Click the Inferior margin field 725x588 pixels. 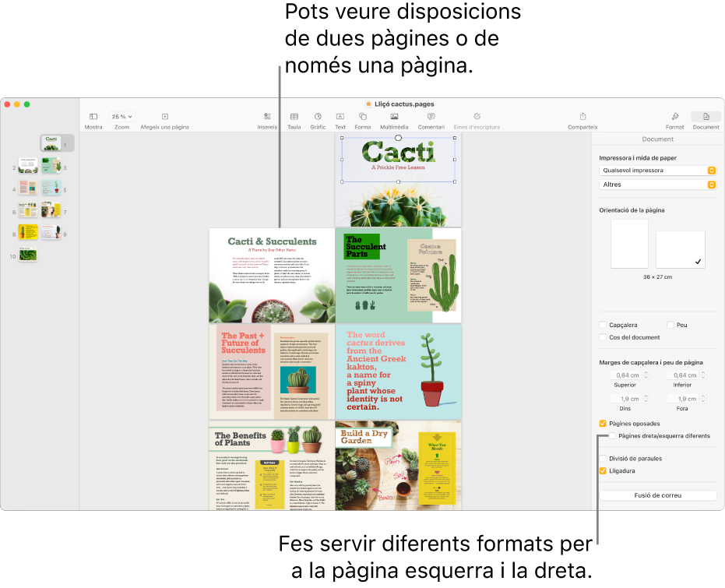point(684,375)
